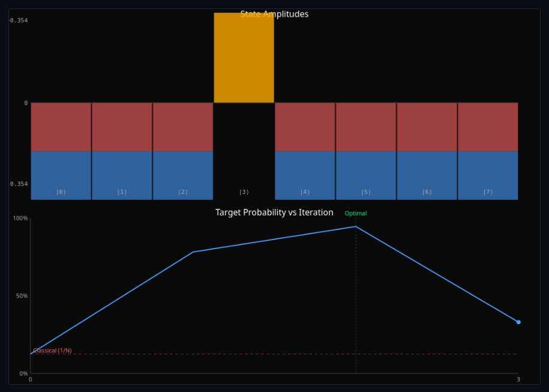This screenshot has height=392, width=549.
Task: Select the |1⟩ amplitude bar
Action: pos(121,150)
